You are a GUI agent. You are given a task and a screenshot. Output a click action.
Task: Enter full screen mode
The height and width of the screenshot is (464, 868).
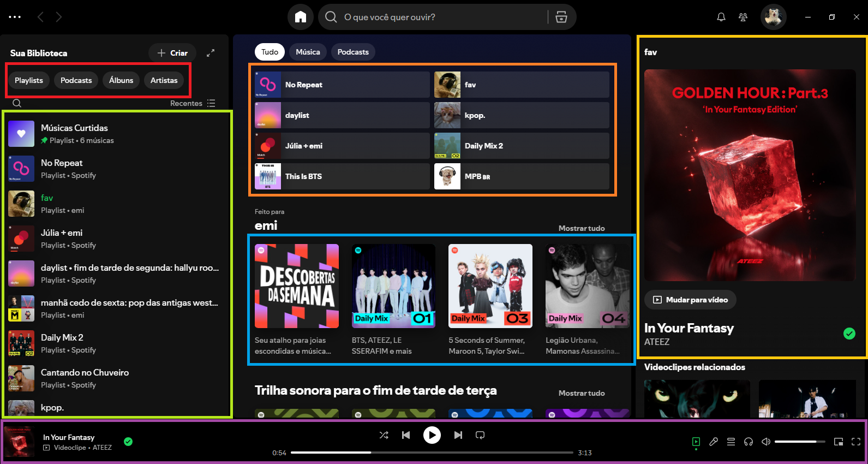856,442
